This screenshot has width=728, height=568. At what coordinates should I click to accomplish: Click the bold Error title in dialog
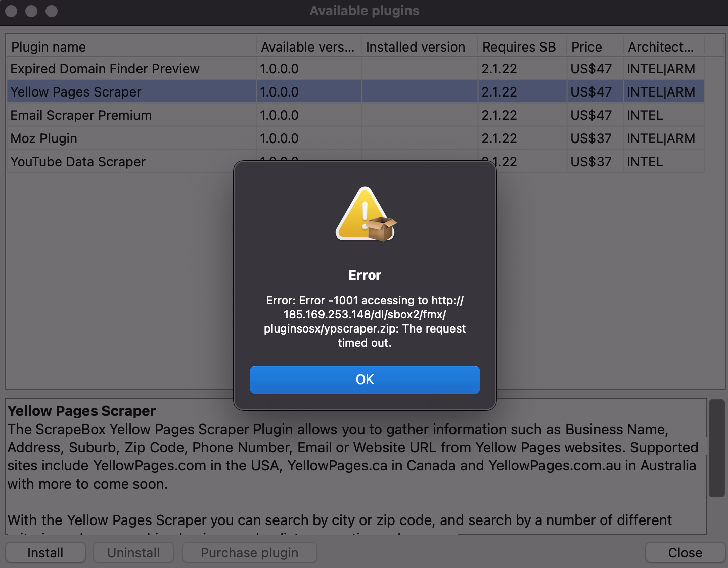point(365,275)
